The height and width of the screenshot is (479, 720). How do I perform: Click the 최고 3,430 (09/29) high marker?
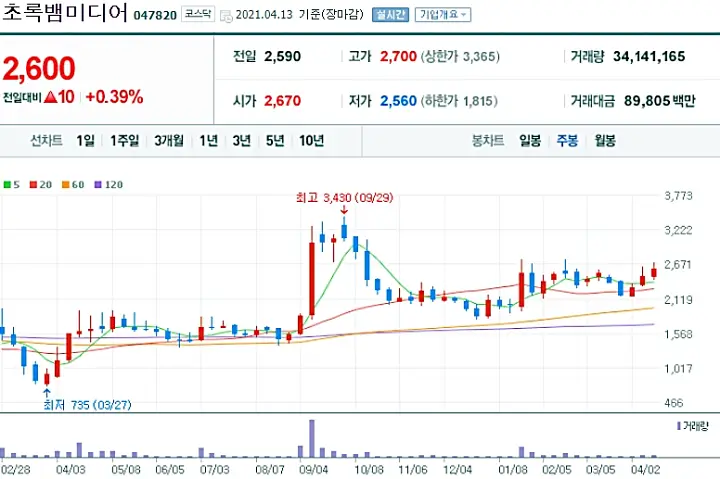tap(344, 198)
